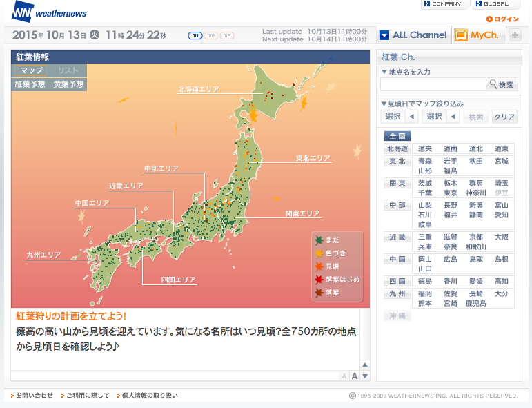Click the green まだ leaf legend icon
The width and height of the screenshot is (532, 408).
[x=319, y=240]
